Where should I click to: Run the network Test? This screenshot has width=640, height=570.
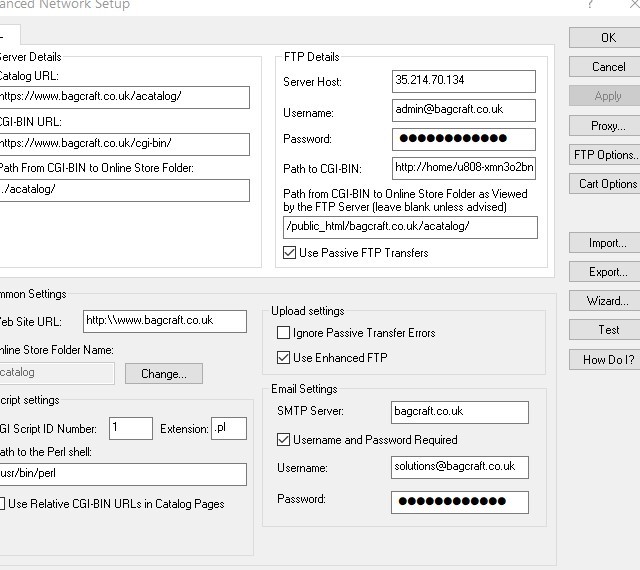[x=607, y=330]
